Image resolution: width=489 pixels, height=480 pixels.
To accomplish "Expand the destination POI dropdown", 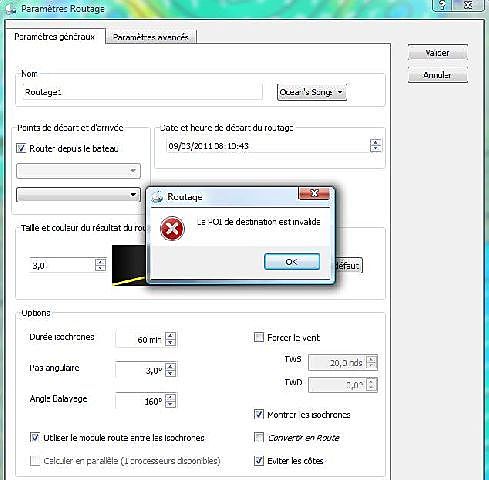I will click(x=78, y=195).
